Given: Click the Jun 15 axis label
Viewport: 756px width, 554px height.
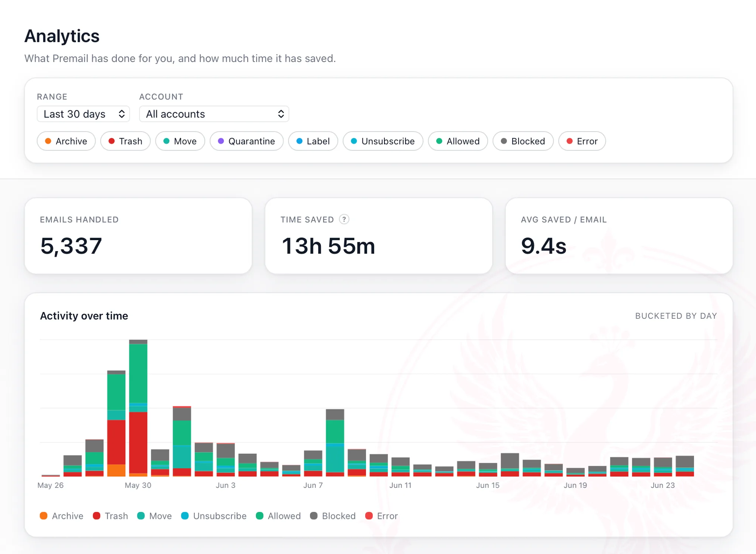Looking at the screenshot, I should (488, 485).
